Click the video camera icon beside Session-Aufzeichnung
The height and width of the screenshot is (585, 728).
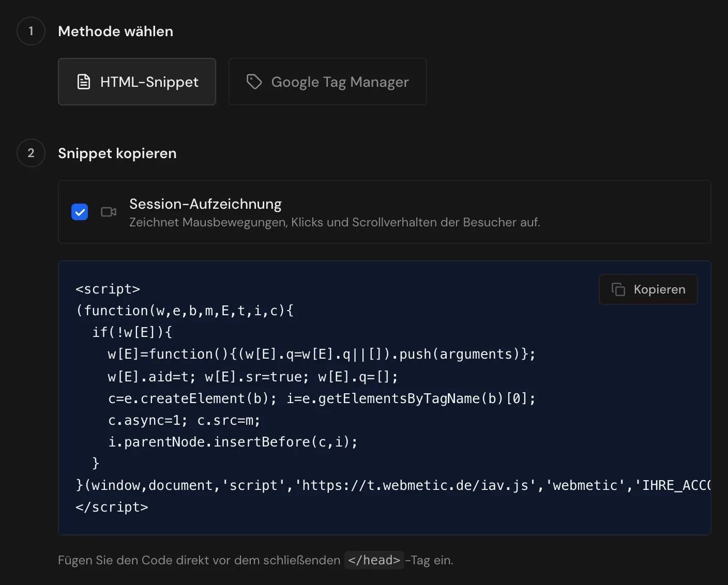pos(109,212)
